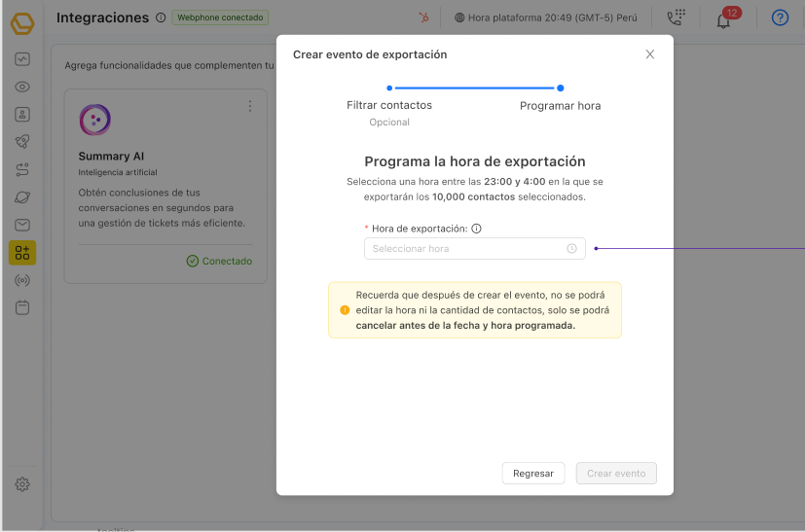Open the rocket icon in sidebar
The height and width of the screenshot is (532, 805).
click(x=22, y=142)
